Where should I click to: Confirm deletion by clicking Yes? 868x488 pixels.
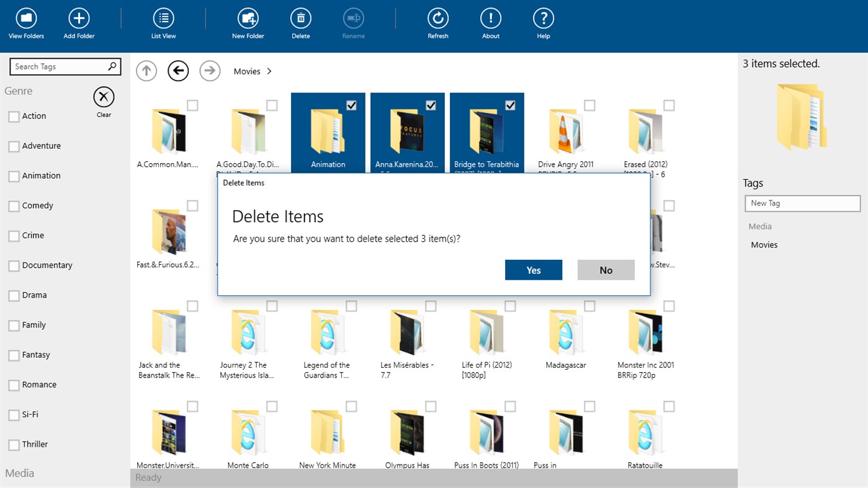point(533,270)
